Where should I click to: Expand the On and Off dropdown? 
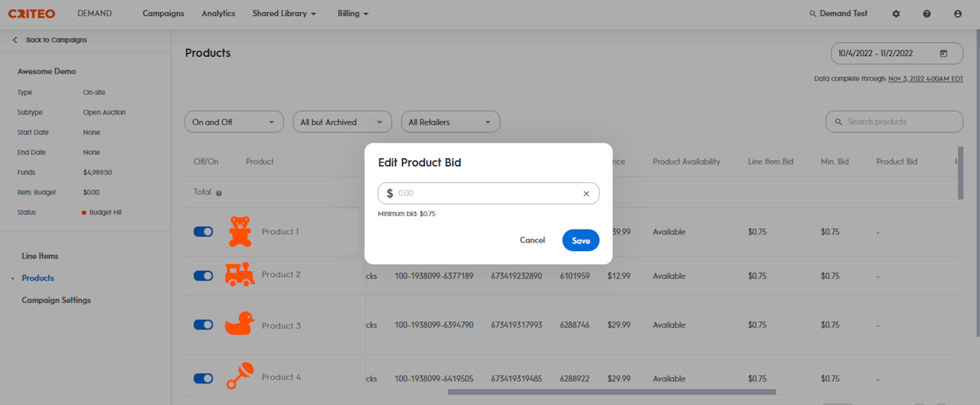pos(234,122)
